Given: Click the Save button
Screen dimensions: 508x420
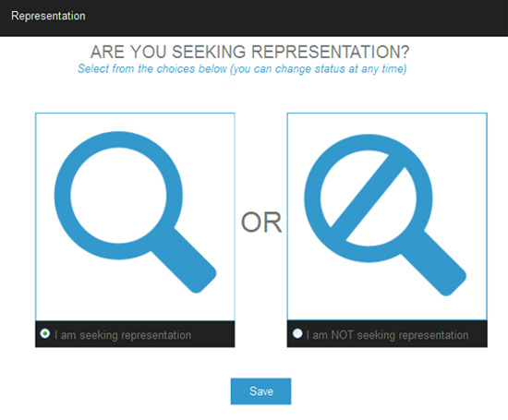Looking at the screenshot, I should [260, 391].
